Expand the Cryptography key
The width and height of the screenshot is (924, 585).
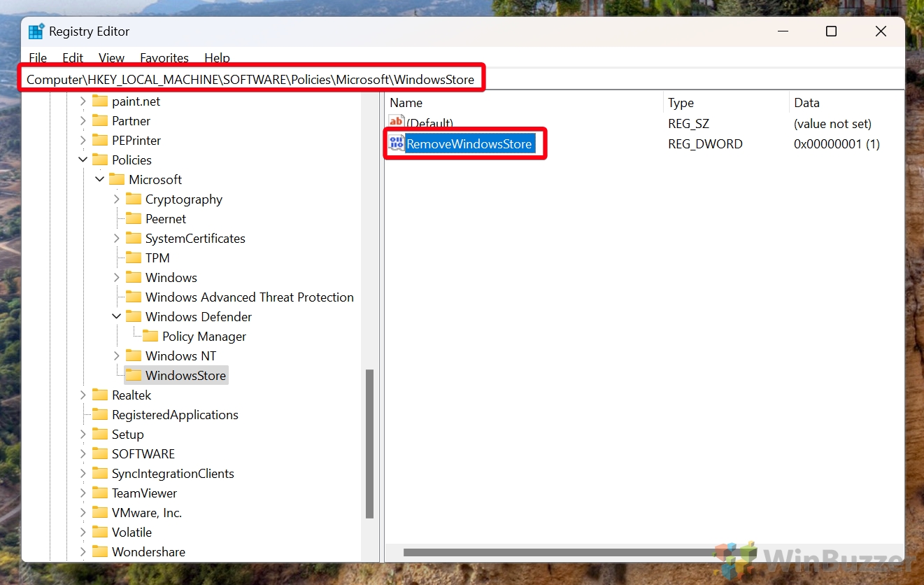tap(117, 199)
